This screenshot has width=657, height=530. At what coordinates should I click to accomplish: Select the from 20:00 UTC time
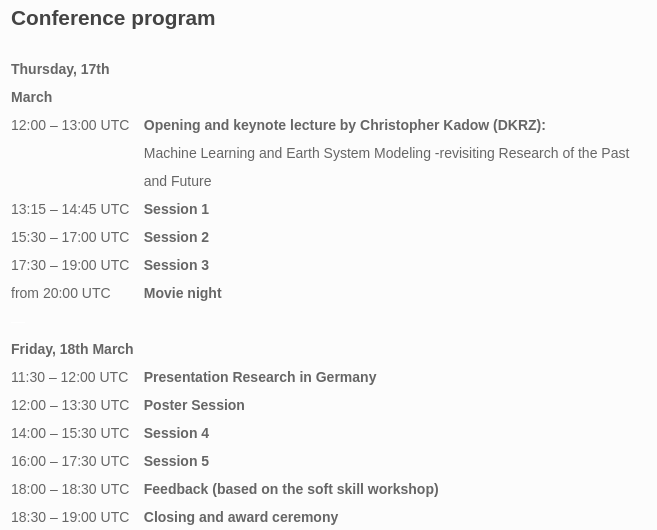point(60,293)
